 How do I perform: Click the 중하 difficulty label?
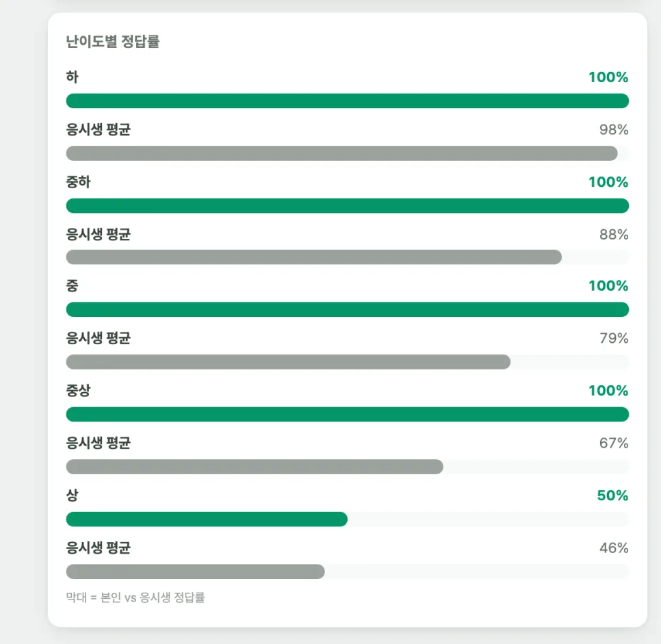pyautogui.click(x=79, y=182)
